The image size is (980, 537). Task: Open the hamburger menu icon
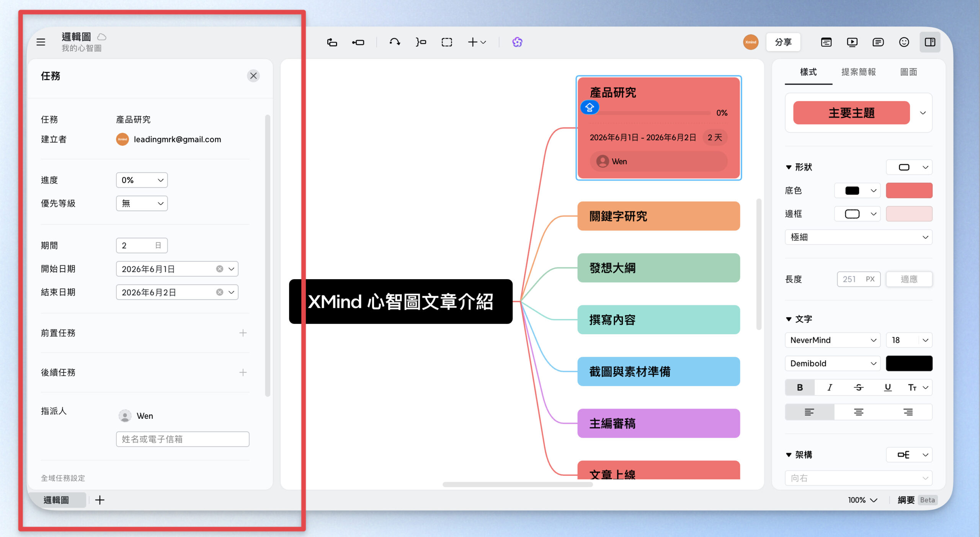pos(41,42)
